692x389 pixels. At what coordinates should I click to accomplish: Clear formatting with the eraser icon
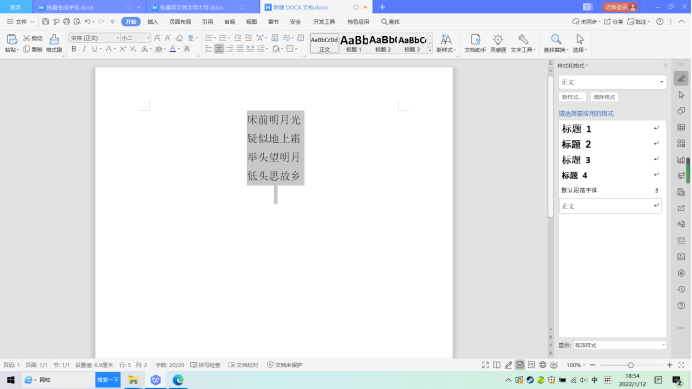click(x=179, y=38)
